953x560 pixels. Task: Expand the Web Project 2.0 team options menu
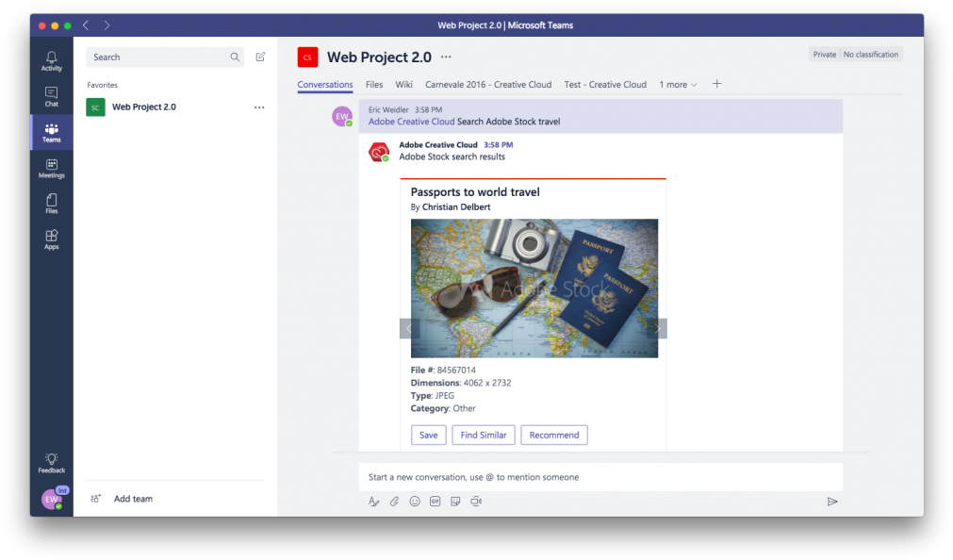pyautogui.click(x=259, y=107)
